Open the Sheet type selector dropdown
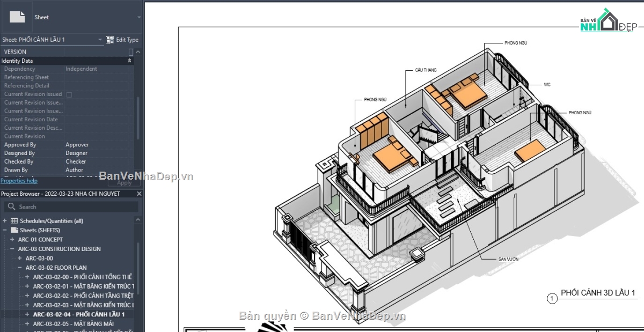The width and height of the screenshot is (644, 332). (139, 17)
